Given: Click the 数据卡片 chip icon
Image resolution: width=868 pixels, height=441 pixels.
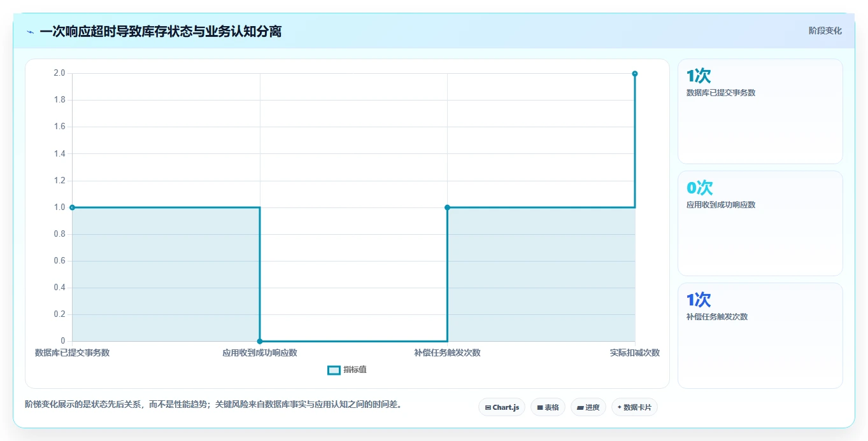Looking at the screenshot, I should 619,407.
